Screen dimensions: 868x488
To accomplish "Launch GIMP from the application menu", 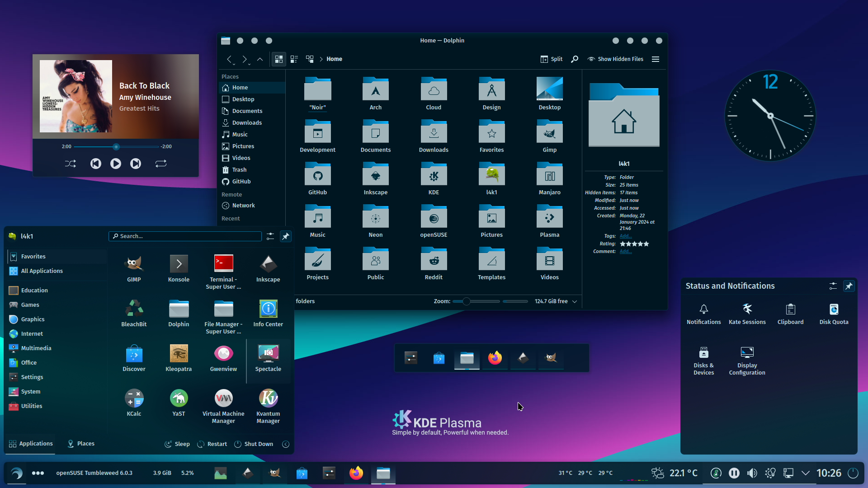I will pos(134,268).
